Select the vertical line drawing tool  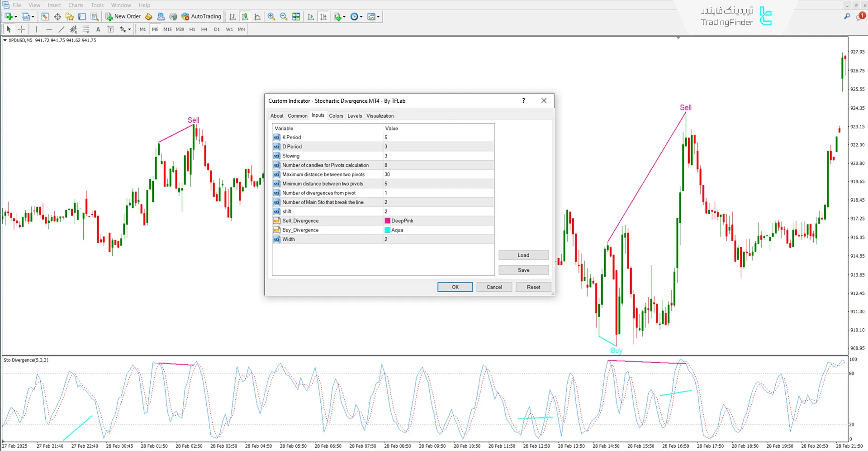point(36,29)
